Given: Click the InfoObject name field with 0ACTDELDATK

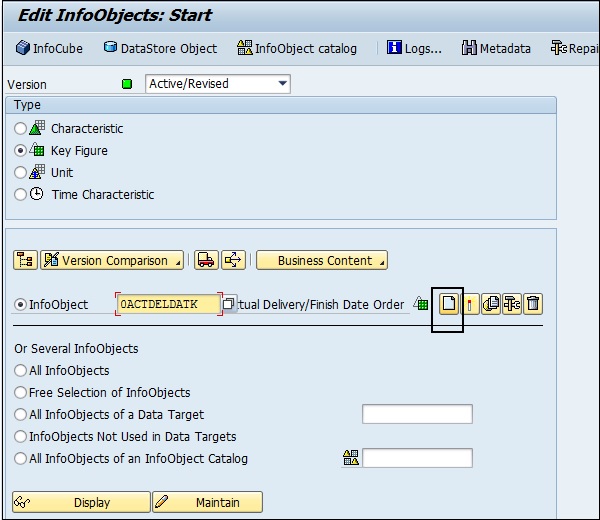Looking at the screenshot, I should (x=168, y=304).
